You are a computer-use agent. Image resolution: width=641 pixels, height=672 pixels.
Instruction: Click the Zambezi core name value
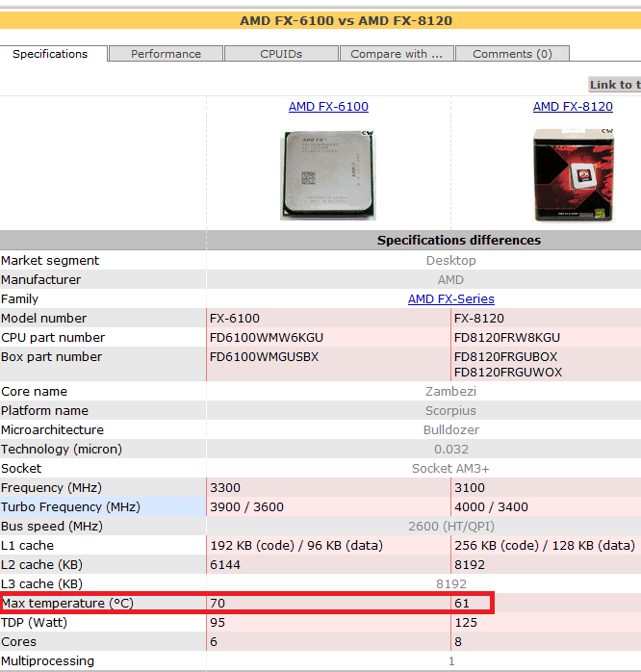point(450,391)
